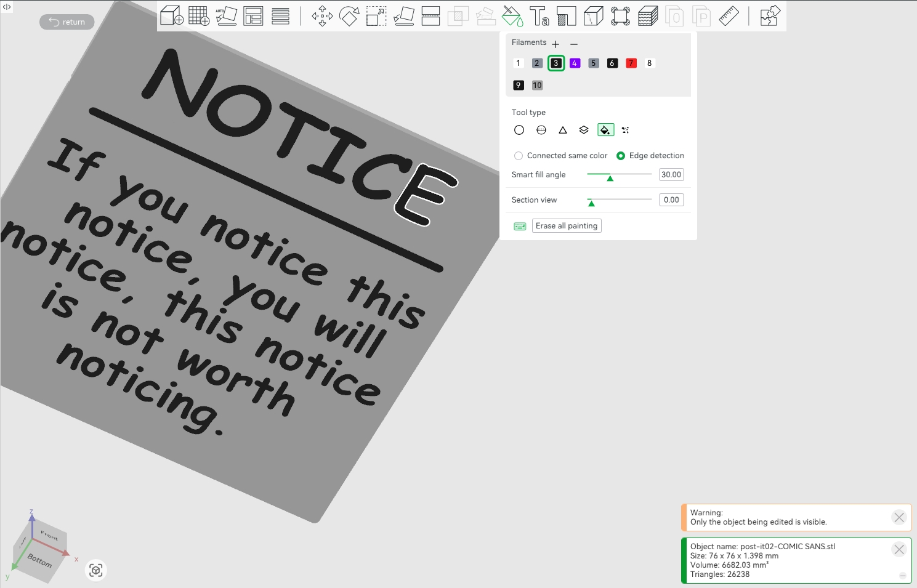This screenshot has width=917, height=588.
Task: Click 'Only the object being edited is visible.' text
Action: (759, 522)
